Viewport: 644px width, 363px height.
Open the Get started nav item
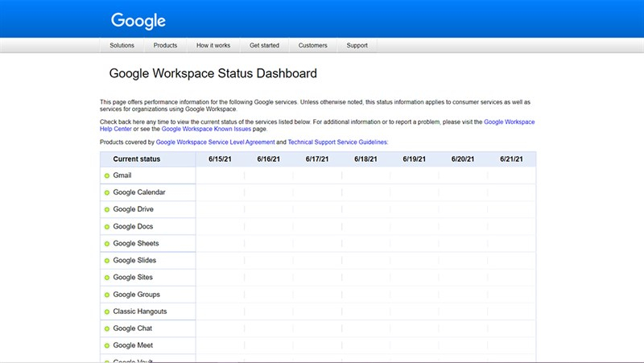click(x=264, y=45)
